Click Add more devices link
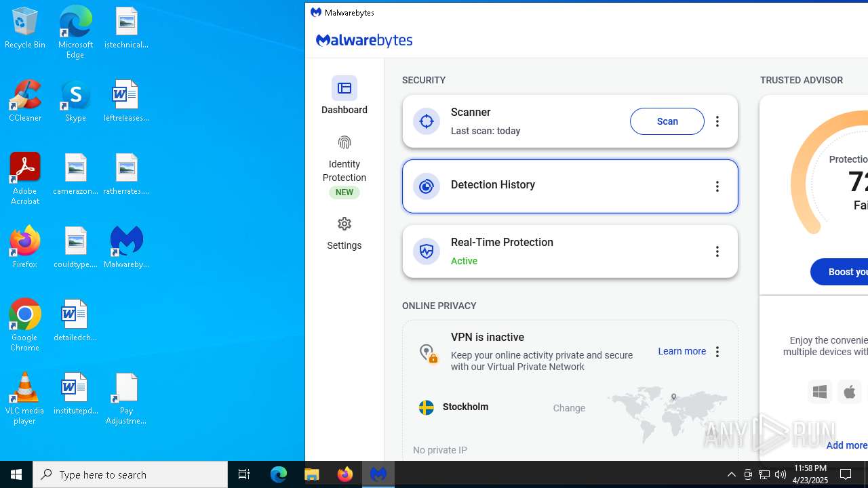The height and width of the screenshot is (488, 868). 847,445
